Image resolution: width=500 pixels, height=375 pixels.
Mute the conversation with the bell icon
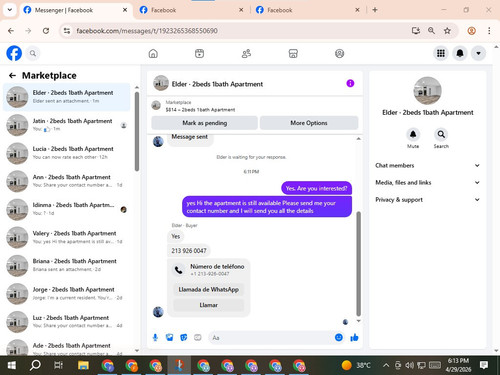[x=413, y=134]
